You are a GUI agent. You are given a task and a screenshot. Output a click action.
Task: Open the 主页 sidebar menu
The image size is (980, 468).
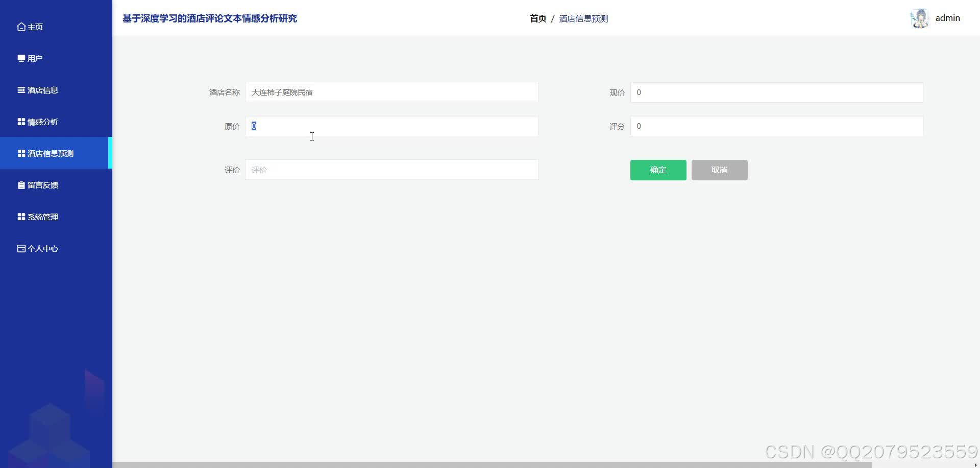coord(56,27)
